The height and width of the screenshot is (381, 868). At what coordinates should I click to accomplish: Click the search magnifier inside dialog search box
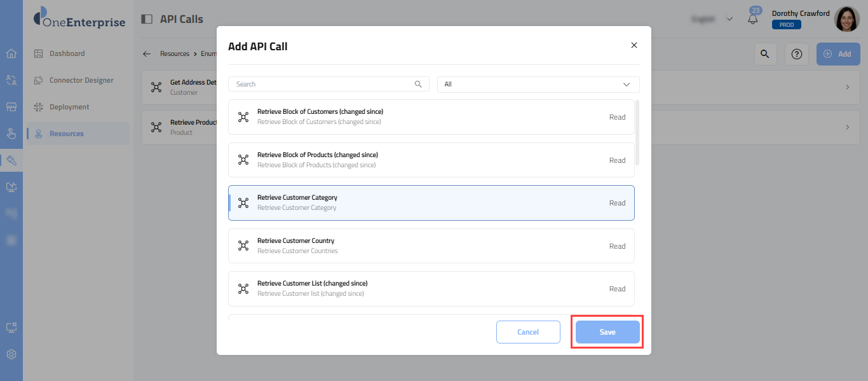pos(418,84)
